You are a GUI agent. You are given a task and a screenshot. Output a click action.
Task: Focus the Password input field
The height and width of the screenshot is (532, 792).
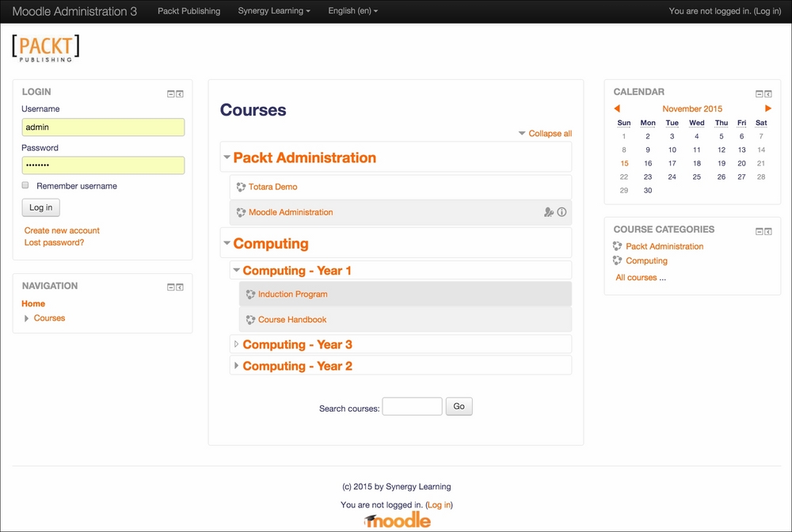103,165
